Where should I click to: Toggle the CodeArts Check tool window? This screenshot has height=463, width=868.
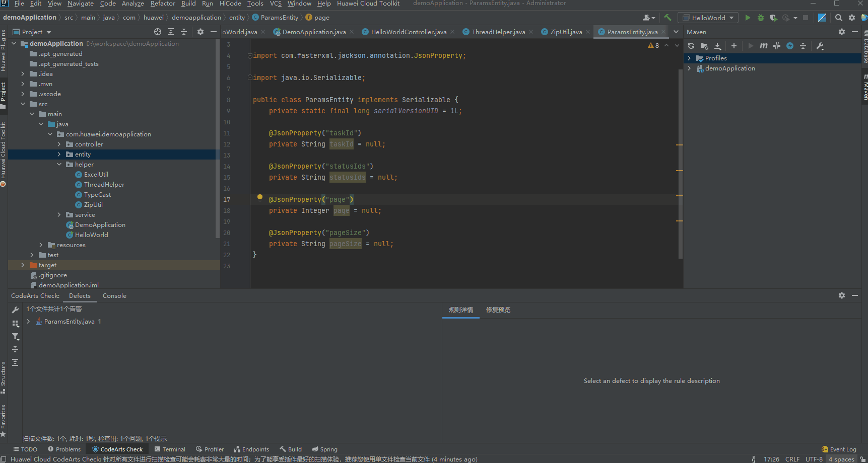pos(117,449)
